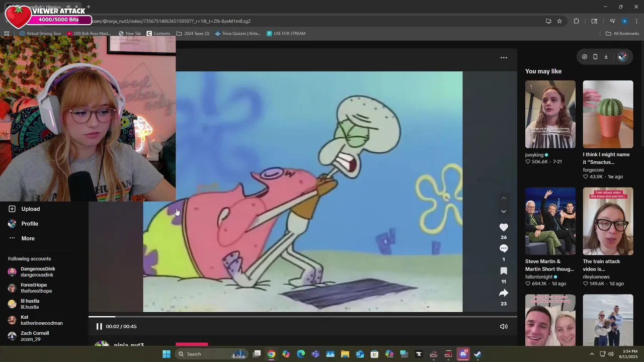
Task: Go to the next video with down chevron
Action: click(x=504, y=211)
